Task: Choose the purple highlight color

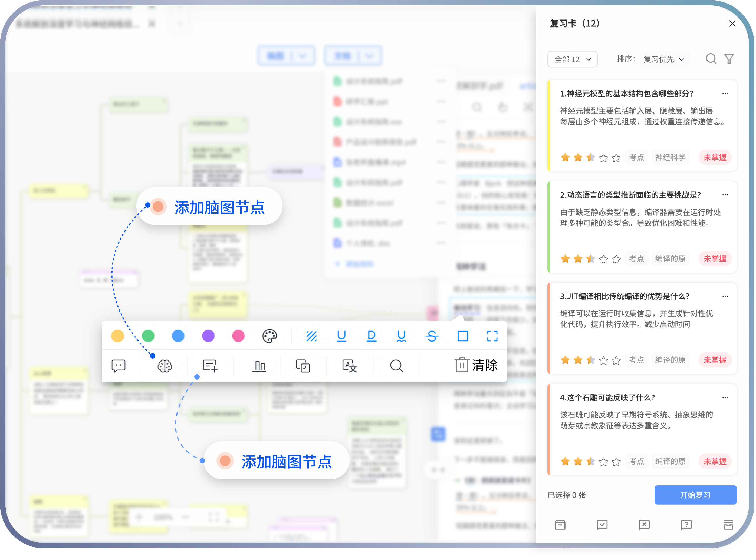Action: click(208, 336)
